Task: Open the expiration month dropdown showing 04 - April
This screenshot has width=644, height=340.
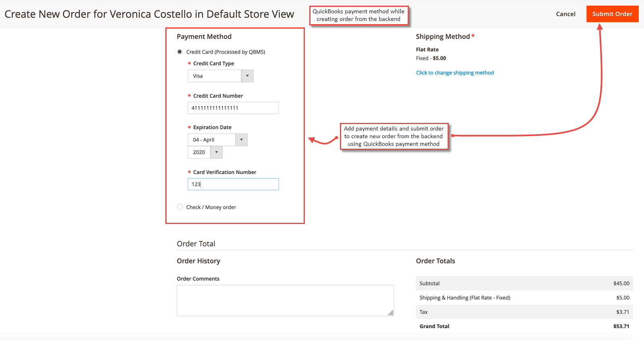Action: tap(217, 140)
